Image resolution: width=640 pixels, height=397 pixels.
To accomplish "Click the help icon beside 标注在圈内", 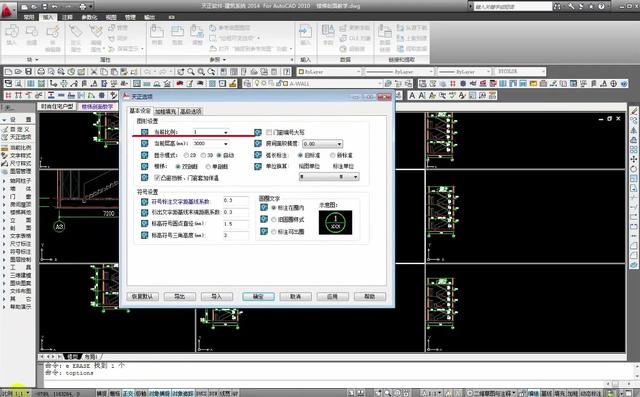I will (x=264, y=208).
